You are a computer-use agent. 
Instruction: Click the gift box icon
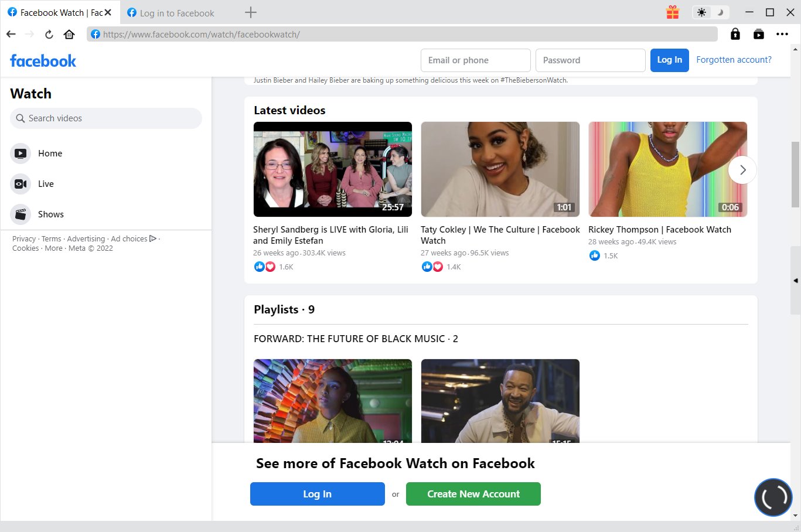[672, 12]
